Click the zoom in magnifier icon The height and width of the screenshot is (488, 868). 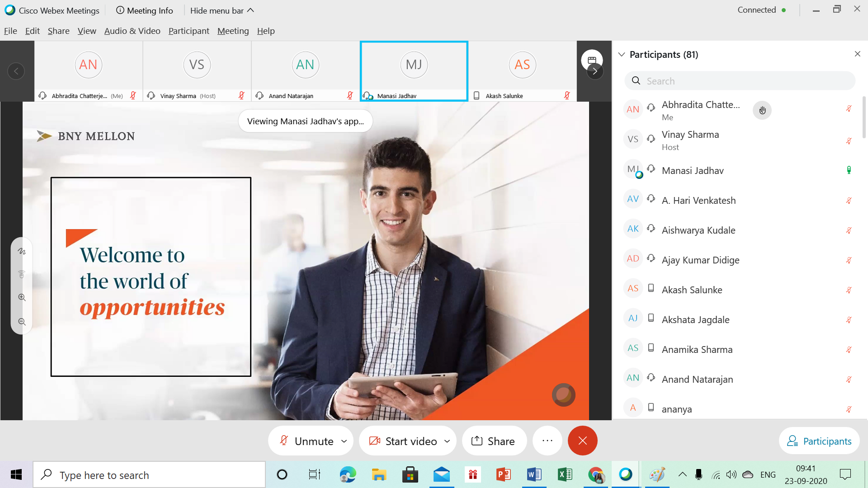tap(22, 297)
